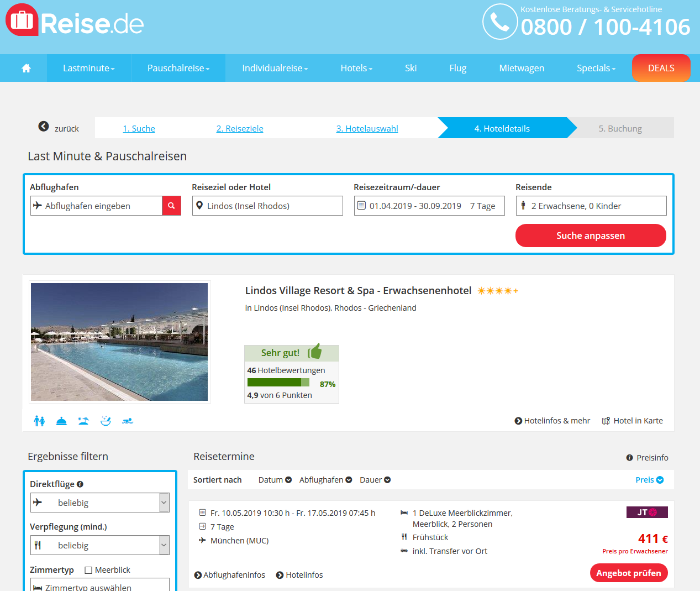The height and width of the screenshot is (591, 700).
Task: Click the transfer car icon beside inkl. Transfer
Action: click(x=404, y=551)
